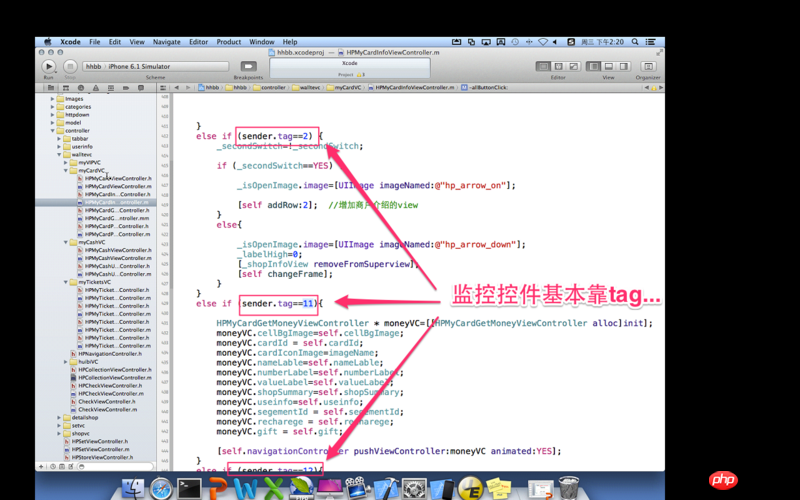Go back in editor history
Screen dimensions: 800x500
click(177, 88)
